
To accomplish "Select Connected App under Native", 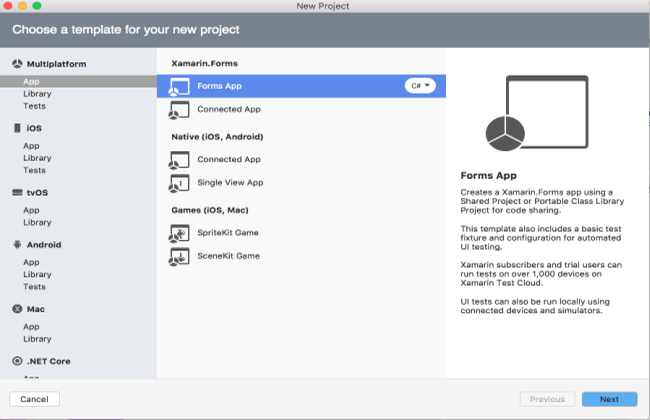I will pos(229,160).
